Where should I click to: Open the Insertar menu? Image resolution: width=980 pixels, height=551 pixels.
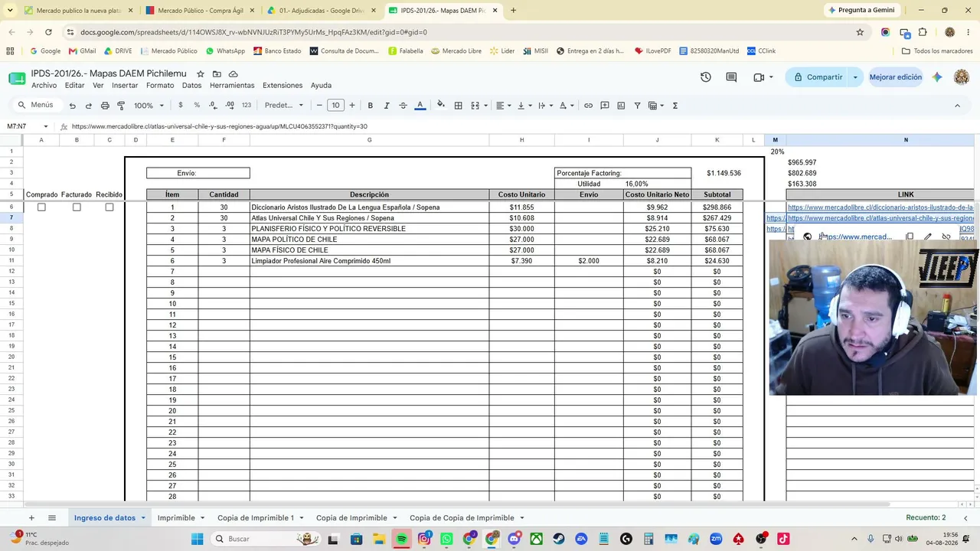click(x=125, y=86)
